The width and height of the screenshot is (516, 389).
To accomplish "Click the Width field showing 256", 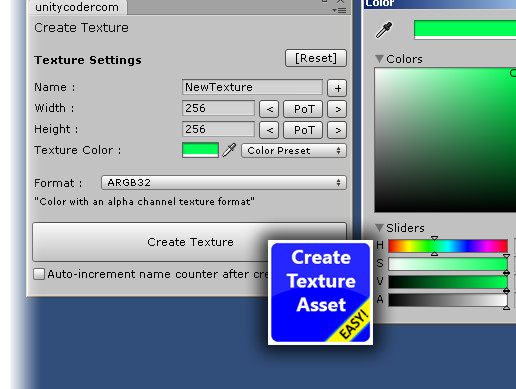I will (218, 108).
